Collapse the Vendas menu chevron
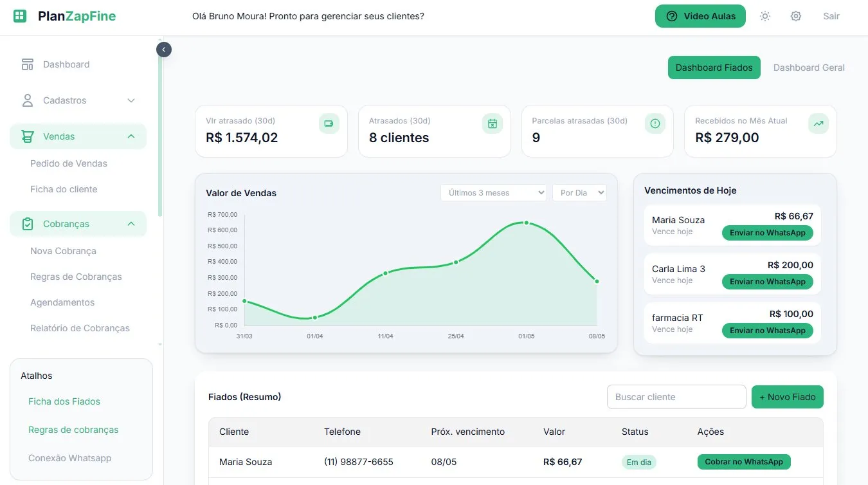The image size is (868, 485). coord(131,136)
